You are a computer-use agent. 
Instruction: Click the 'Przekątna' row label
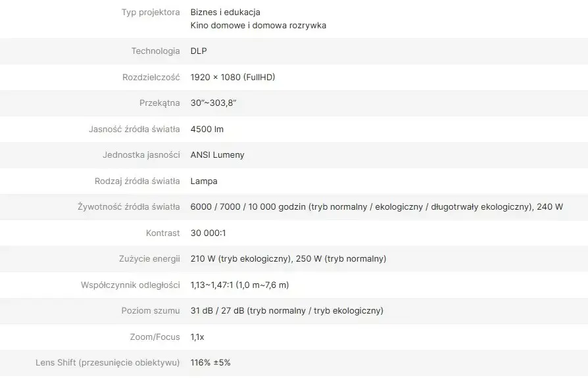coord(159,103)
